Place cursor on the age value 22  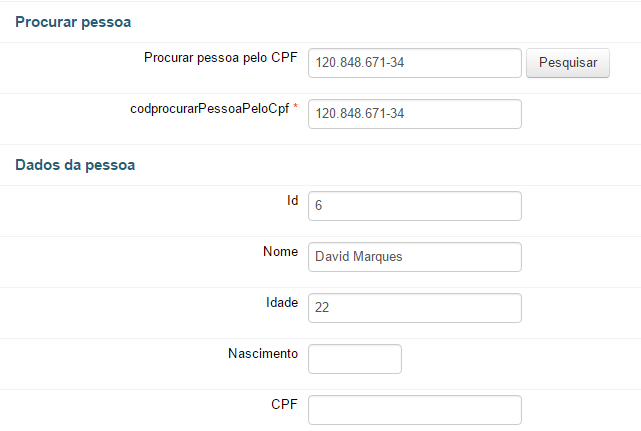[x=322, y=308]
